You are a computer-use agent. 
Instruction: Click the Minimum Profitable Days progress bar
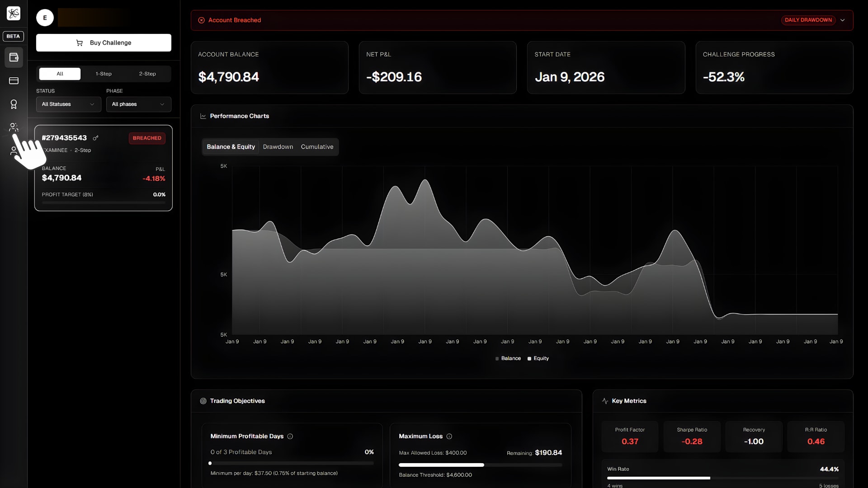click(292, 463)
